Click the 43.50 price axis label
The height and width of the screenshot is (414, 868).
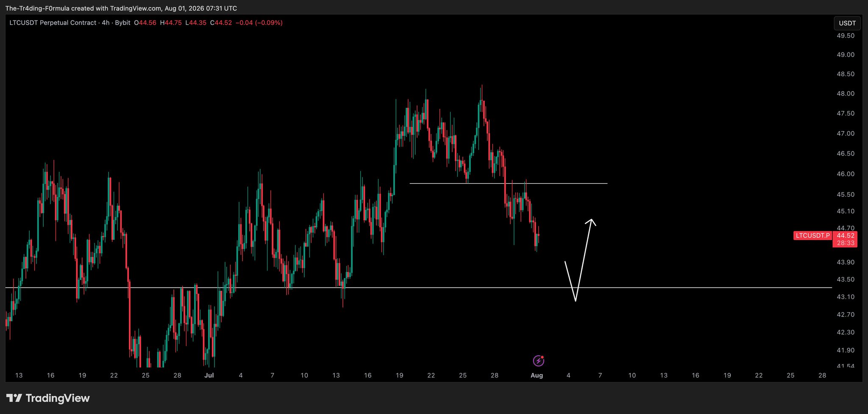846,280
